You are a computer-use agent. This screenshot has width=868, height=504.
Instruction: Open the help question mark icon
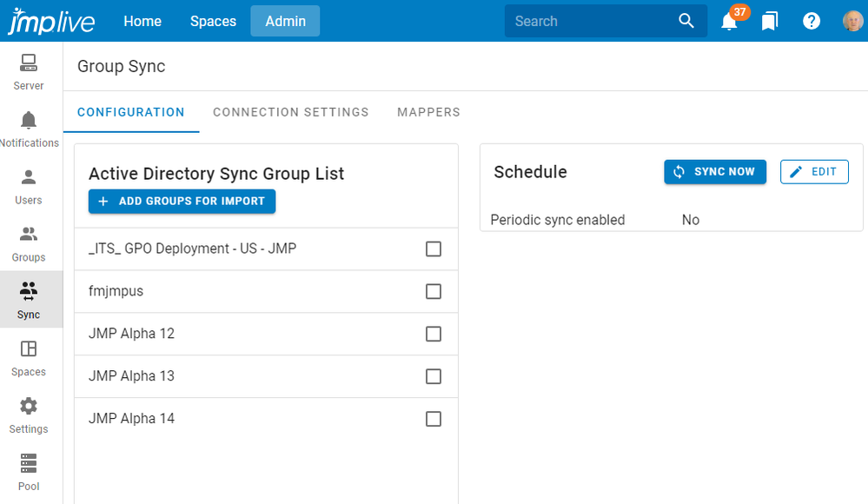812,21
